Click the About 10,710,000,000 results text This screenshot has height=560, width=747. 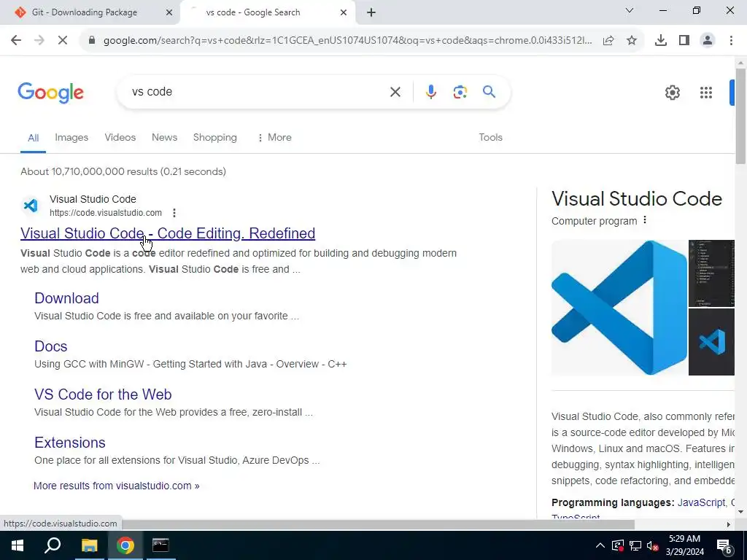(x=123, y=171)
